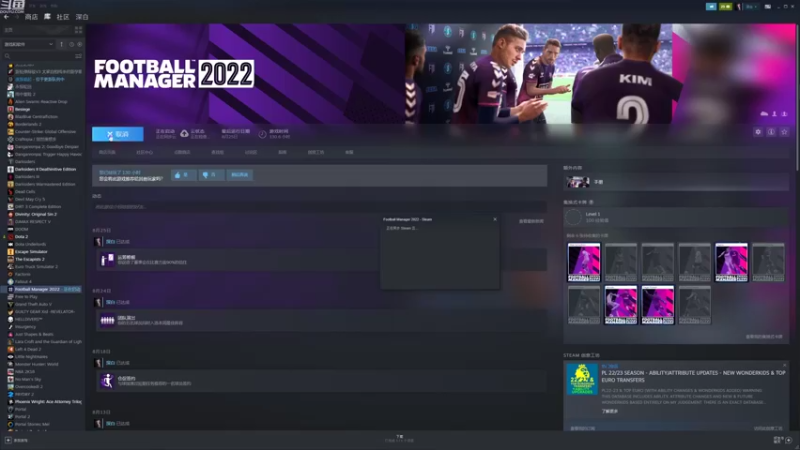800x450 pixels.
Task: Select Alien Swarm: Reactive Drop in library
Action: point(41,102)
